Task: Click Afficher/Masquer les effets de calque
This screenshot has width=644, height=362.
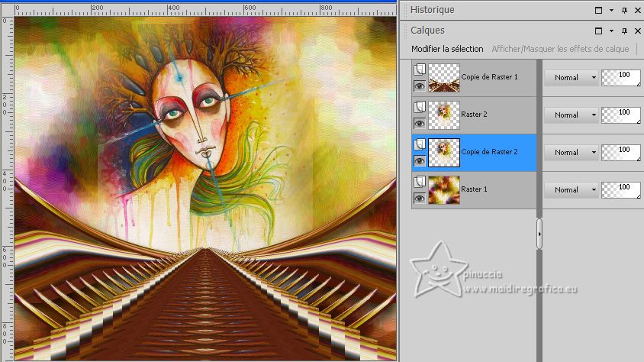Action: (560, 49)
